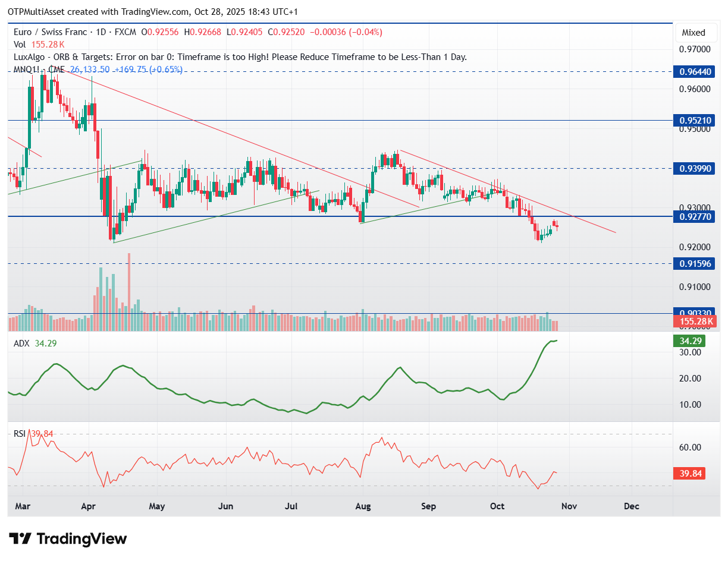Image resolution: width=728 pixels, height=561 pixels.
Task: Click the ADX 30.00 axis tick
Action: pos(691,352)
